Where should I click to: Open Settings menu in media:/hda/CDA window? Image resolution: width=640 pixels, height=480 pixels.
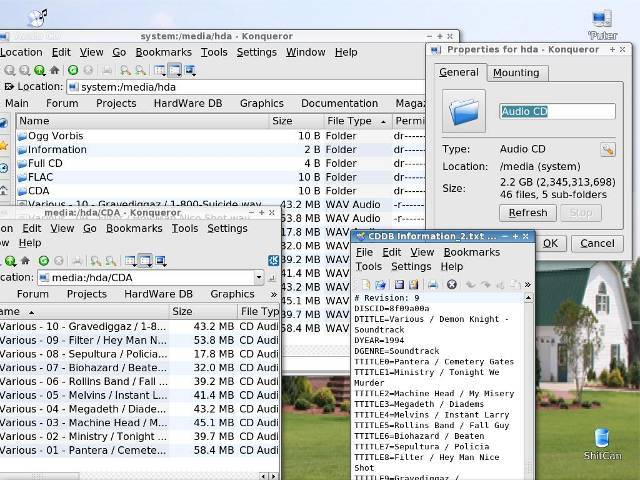(227, 228)
